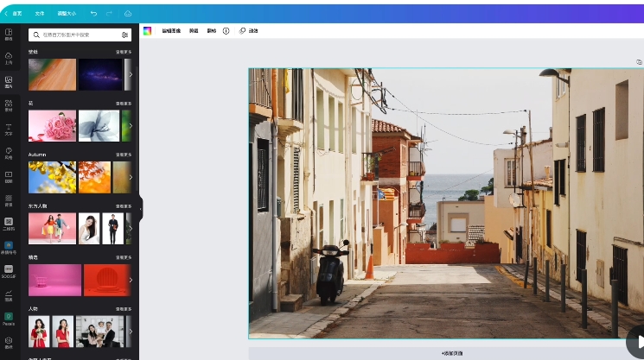The width and height of the screenshot is (644, 360).
Task: Select the orange sand aerial wallpaper thumbnail
Action: click(x=52, y=74)
